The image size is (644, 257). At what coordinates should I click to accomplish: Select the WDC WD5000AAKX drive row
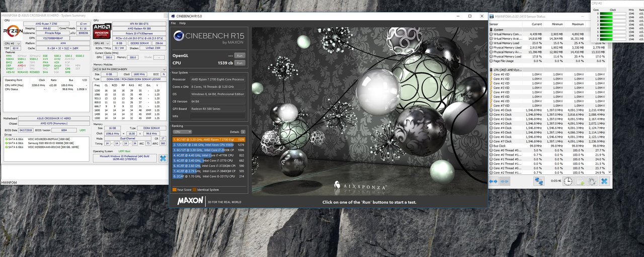click(47, 147)
